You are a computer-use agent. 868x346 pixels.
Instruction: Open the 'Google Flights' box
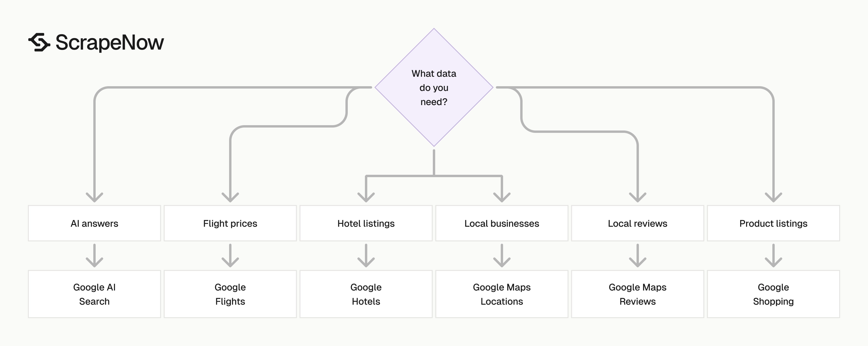(x=230, y=294)
